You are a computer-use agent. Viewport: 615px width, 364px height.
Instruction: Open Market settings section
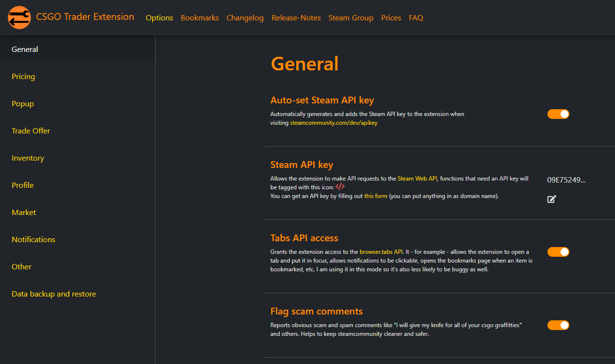point(77,213)
